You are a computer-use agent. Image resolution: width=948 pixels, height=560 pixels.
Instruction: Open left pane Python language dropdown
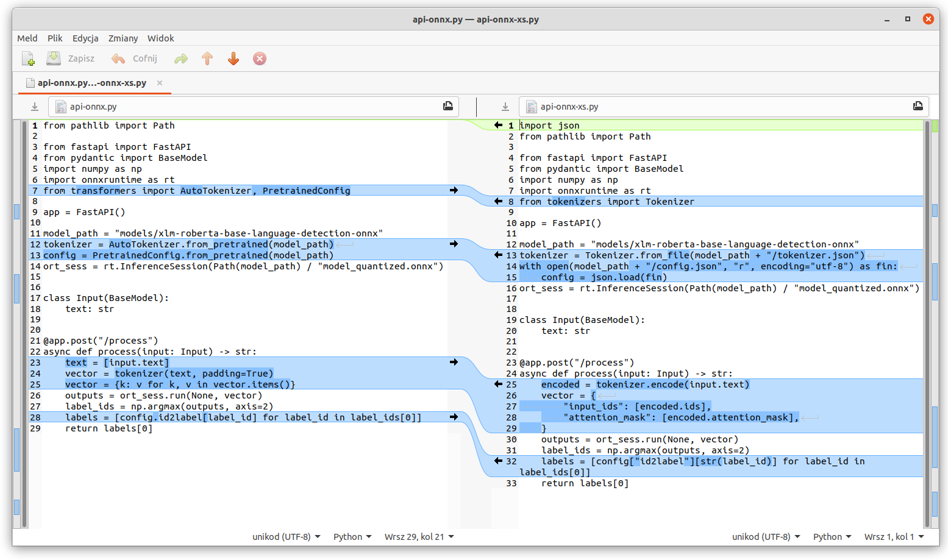click(352, 537)
